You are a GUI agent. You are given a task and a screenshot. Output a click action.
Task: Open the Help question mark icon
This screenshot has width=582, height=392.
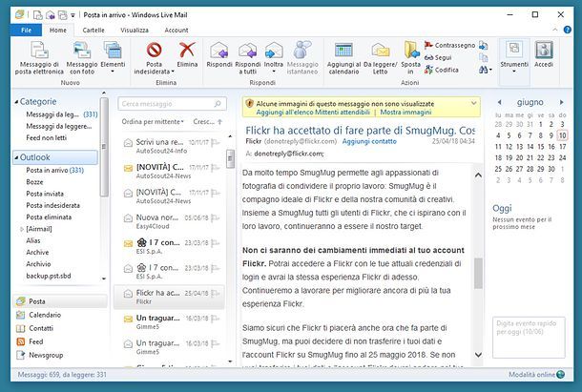click(567, 30)
